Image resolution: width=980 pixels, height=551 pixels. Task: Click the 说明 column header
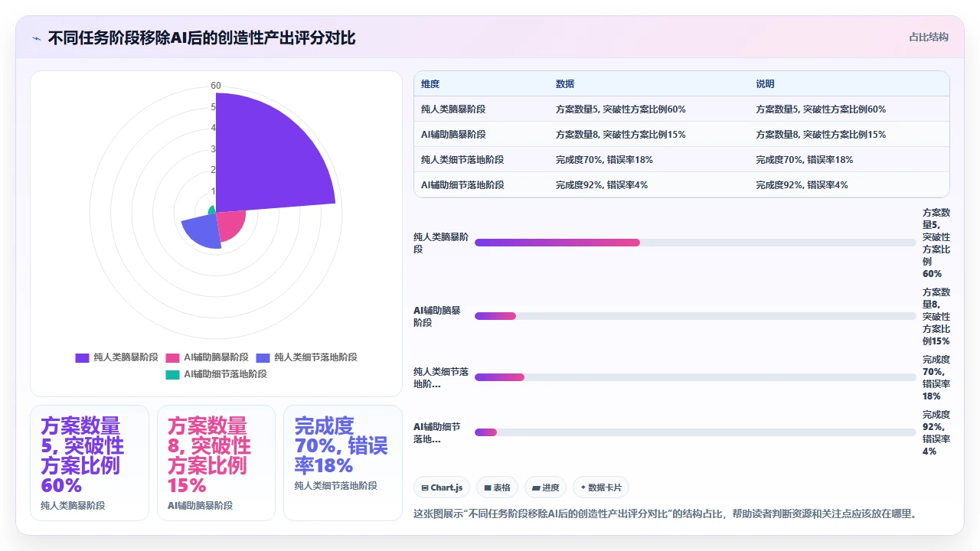[x=766, y=84]
